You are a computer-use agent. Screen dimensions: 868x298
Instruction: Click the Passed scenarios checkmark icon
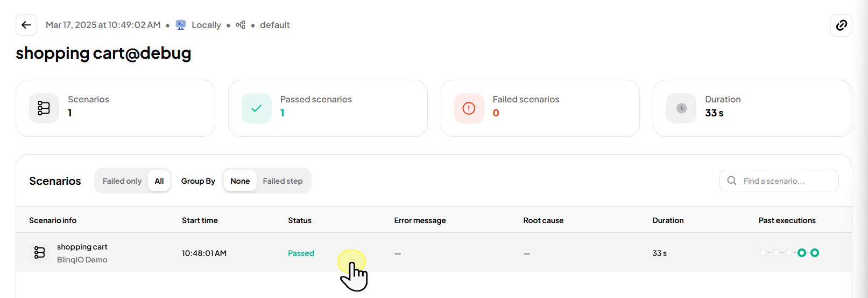257,108
